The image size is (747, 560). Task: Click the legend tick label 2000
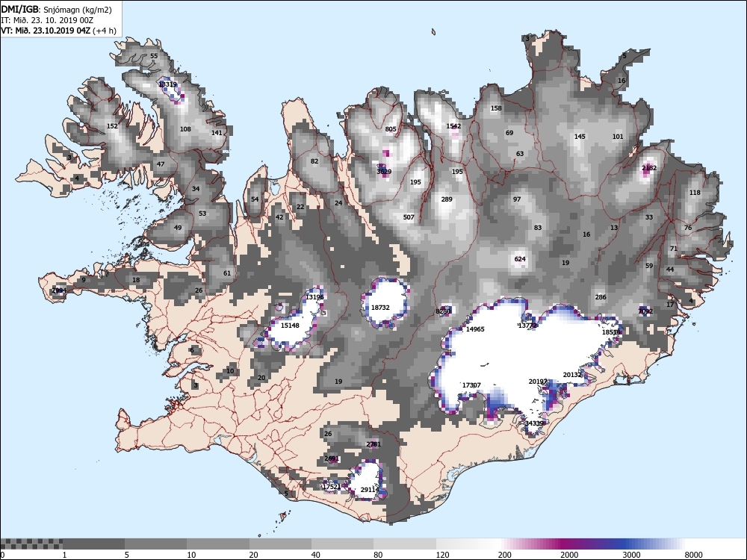pos(568,554)
